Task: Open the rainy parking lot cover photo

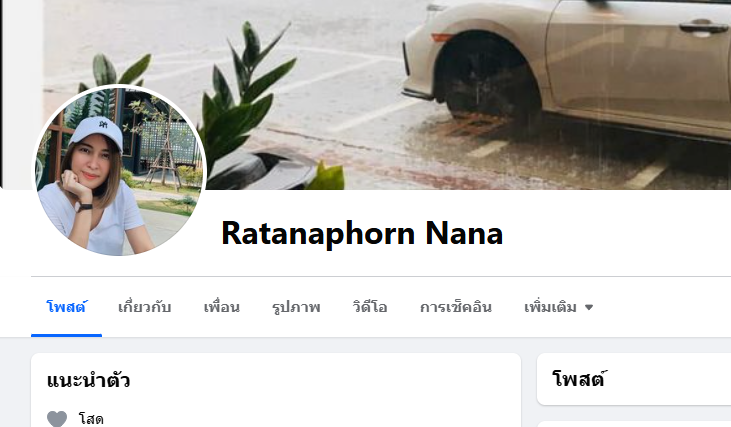Action: point(387,95)
